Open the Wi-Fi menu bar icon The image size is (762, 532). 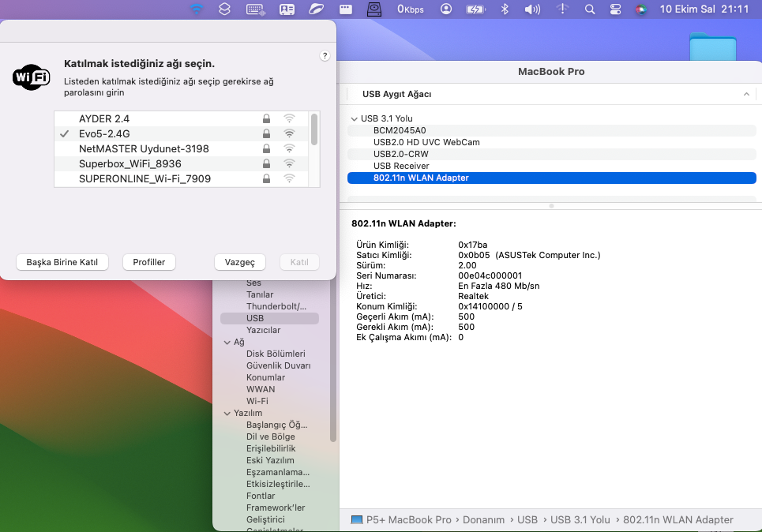coord(197,9)
